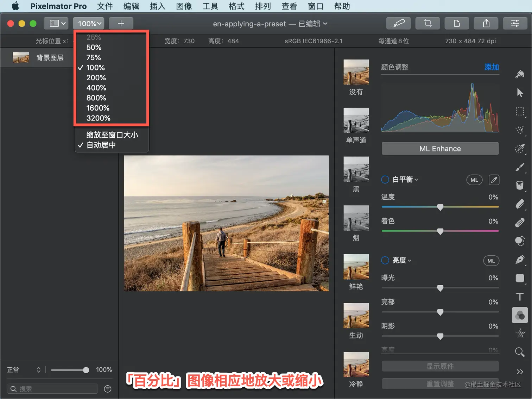Screen dimensions: 532x399
Task: Enable the Lightness adjustment circle
Action: (385, 260)
